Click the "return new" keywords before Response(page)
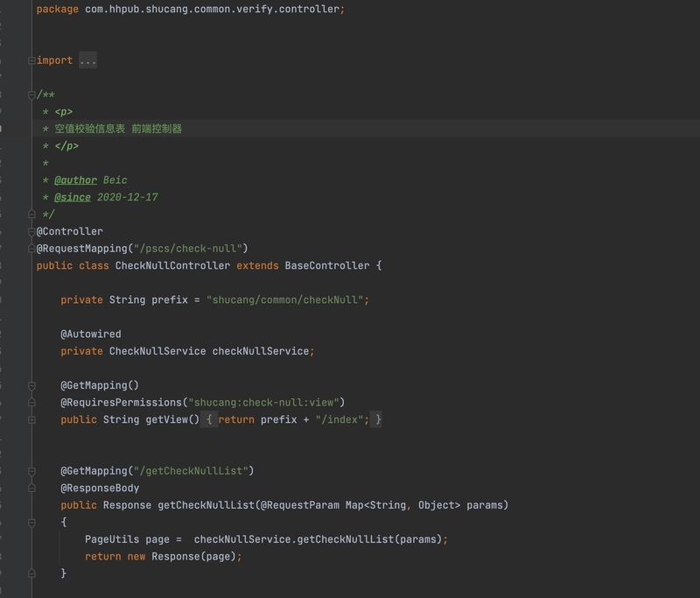 point(115,557)
